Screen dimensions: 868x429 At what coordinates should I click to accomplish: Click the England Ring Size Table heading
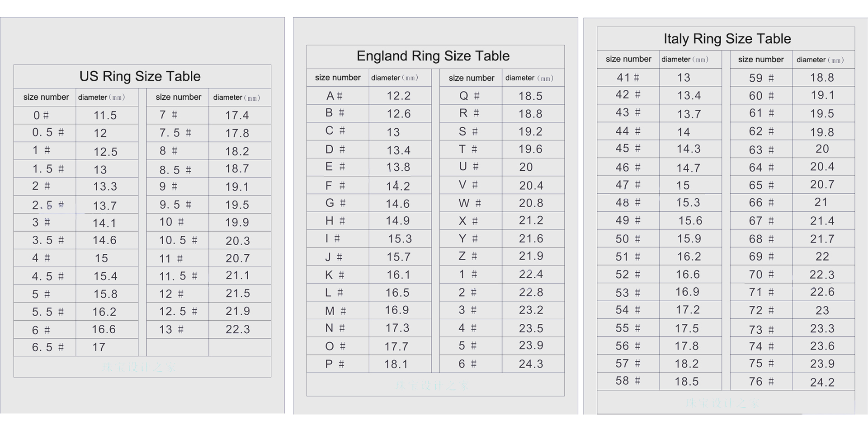pyautogui.click(x=433, y=56)
